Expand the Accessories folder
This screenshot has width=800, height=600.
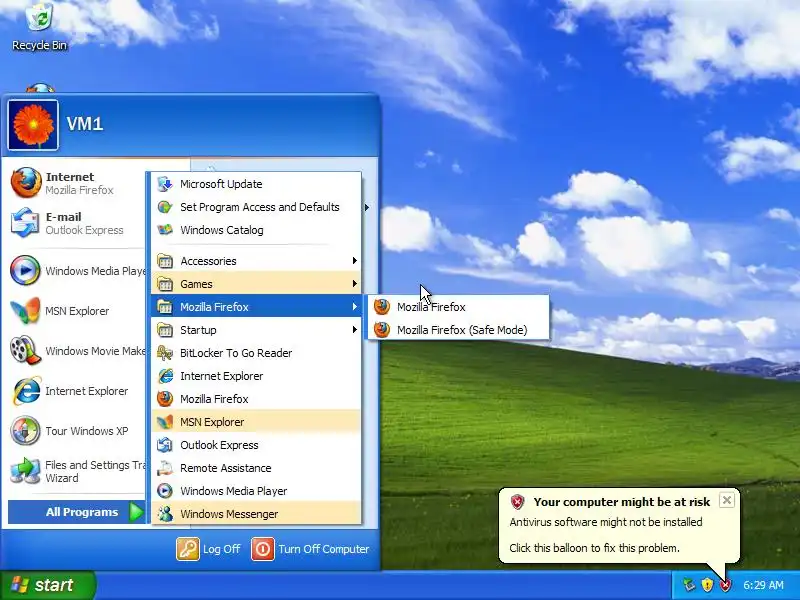tap(256, 261)
